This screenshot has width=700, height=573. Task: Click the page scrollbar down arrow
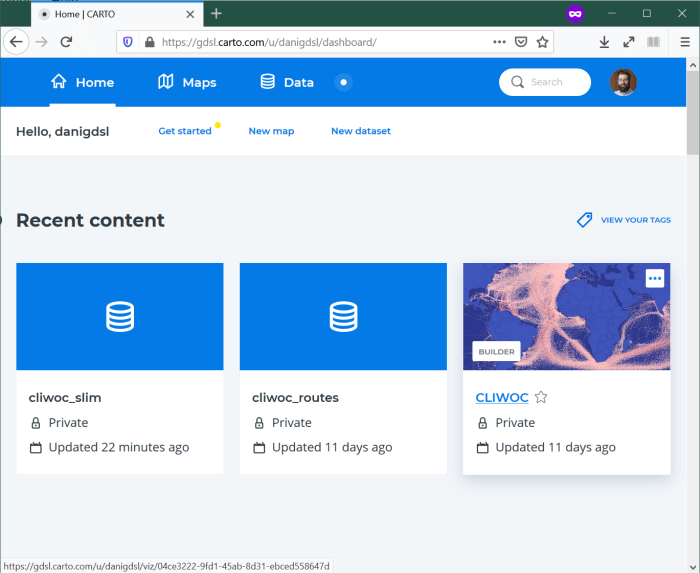[693, 567]
